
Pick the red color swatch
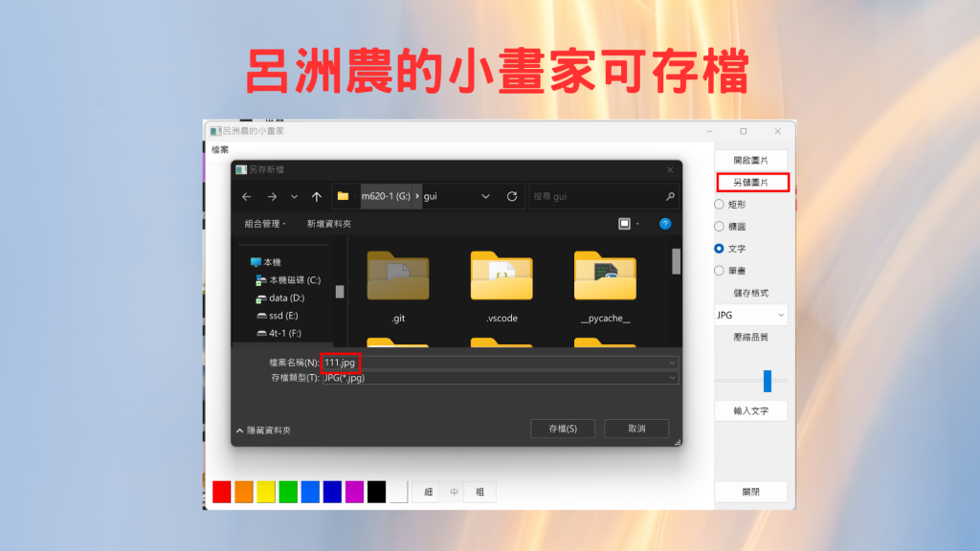pyautogui.click(x=221, y=492)
